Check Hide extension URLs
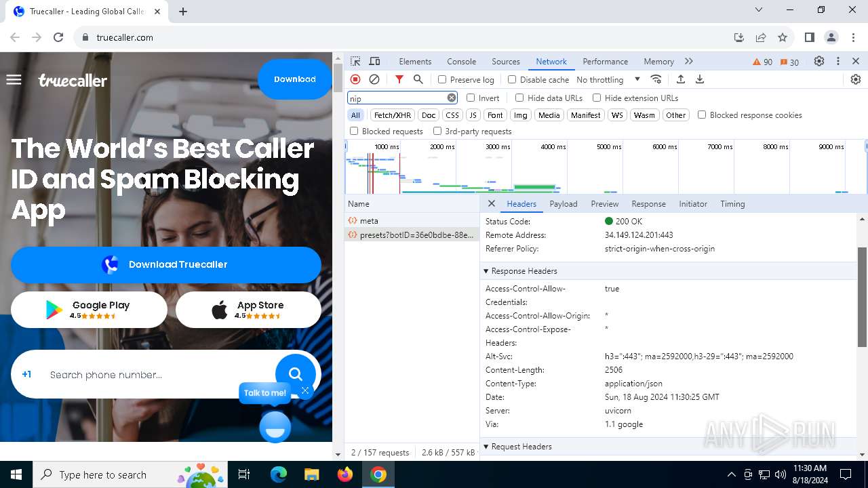Screen dimensions: 868x488 (597, 98)
